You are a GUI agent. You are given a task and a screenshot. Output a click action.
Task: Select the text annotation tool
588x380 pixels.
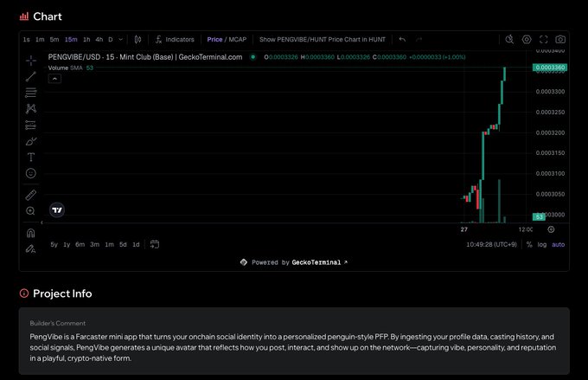click(x=31, y=157)
